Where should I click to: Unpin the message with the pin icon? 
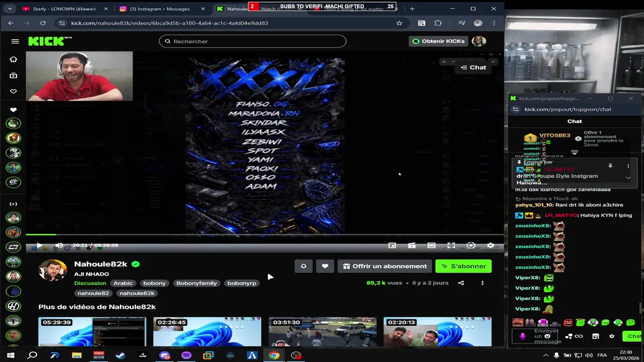tap(610, 166)
